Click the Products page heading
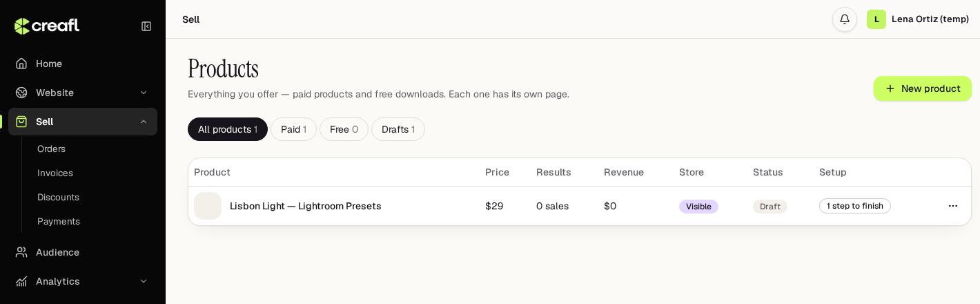This screenshot has width=980, height=304. (224, 68)
